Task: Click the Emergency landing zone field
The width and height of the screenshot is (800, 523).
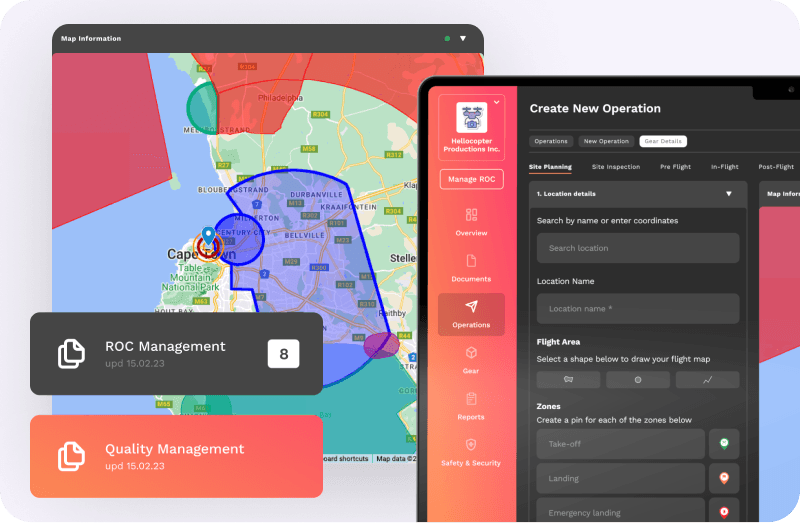Action: [x=620, y=510]
